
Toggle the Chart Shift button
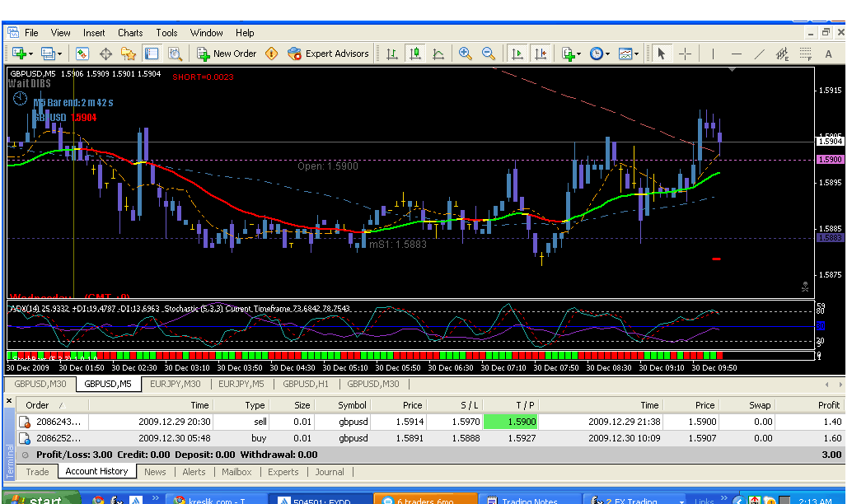541,54
